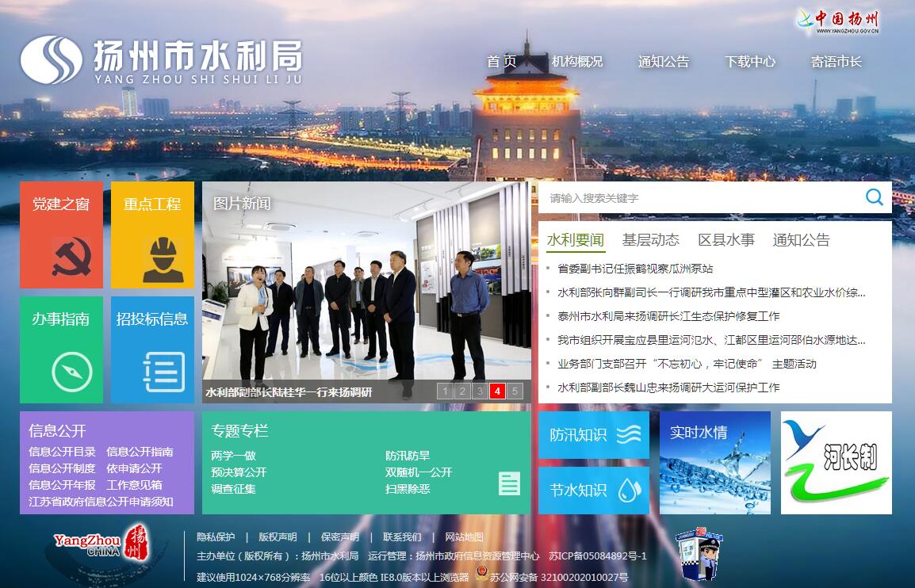Open 信息公开制度 link
The image size is (915, 588).
click(x=63, y=468)
